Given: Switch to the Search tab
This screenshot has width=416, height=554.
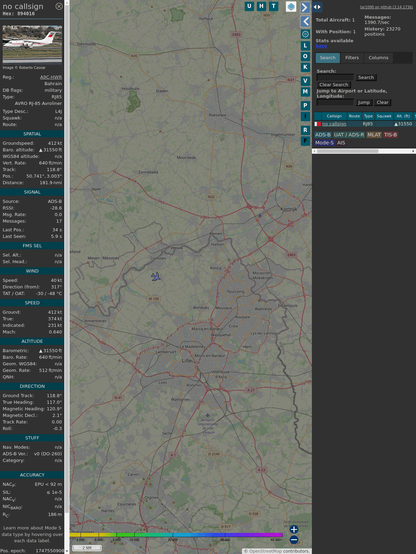Looking at the screenshot, I should point(328,58).
